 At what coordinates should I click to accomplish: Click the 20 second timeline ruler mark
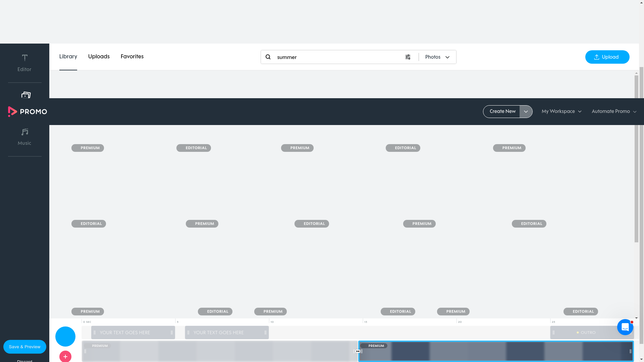click(460, 322)
